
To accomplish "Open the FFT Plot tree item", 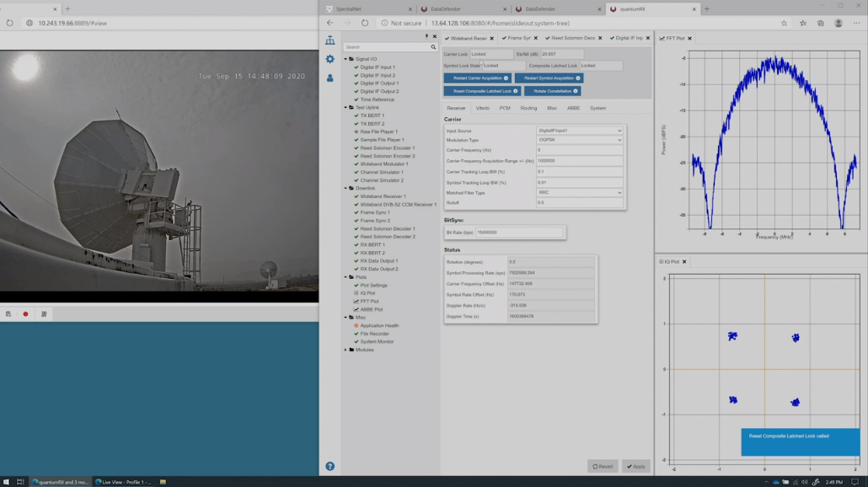I will [x=369, y=301].
